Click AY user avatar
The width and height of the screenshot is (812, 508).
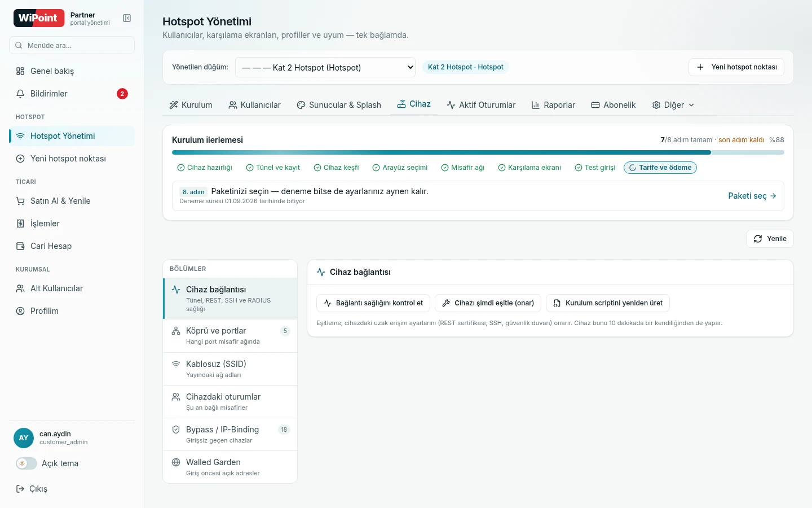(x=24, y=438)
